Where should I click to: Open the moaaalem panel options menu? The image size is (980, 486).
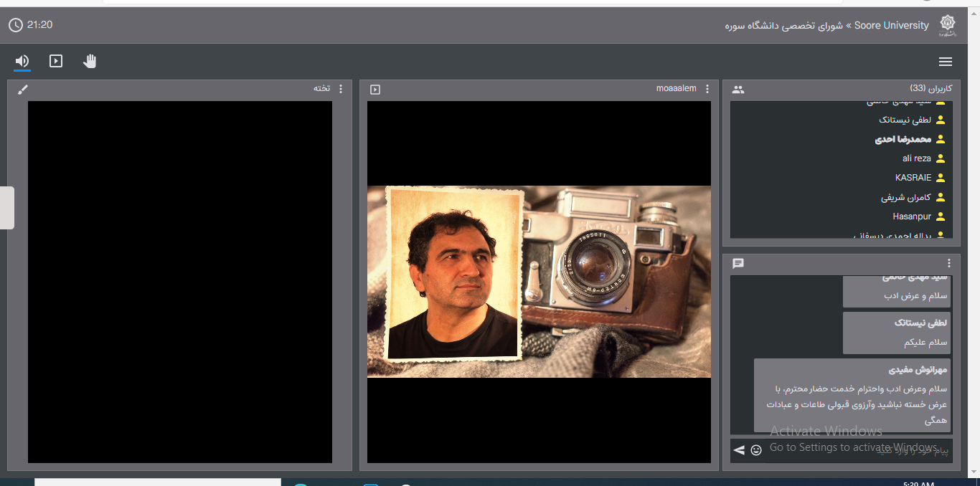707,89
